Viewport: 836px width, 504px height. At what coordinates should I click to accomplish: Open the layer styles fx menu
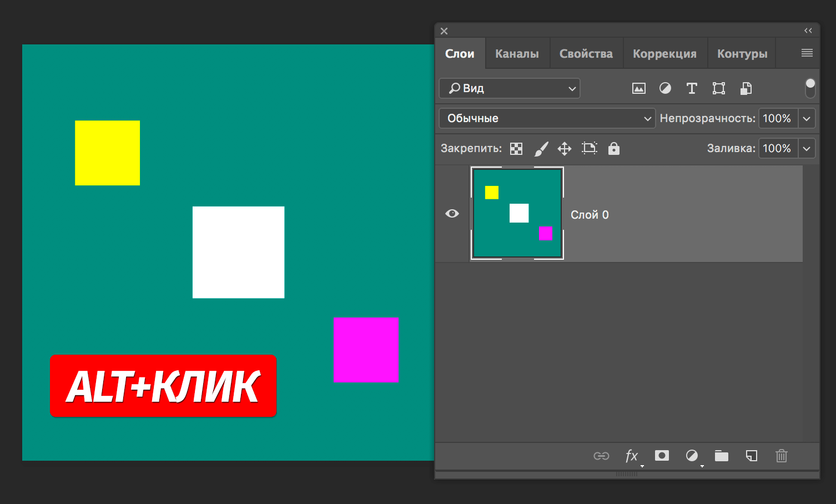632,456
